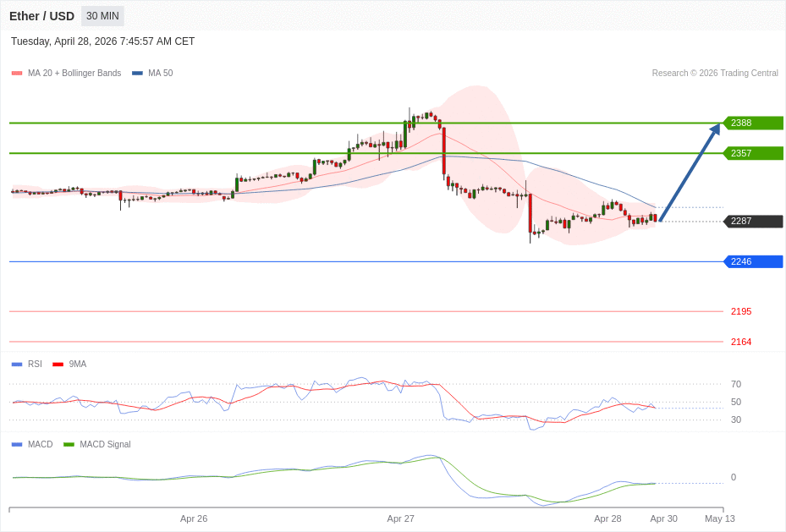
Task: Click the Apr 27 date marker
Action: click(x=401, y=518)
